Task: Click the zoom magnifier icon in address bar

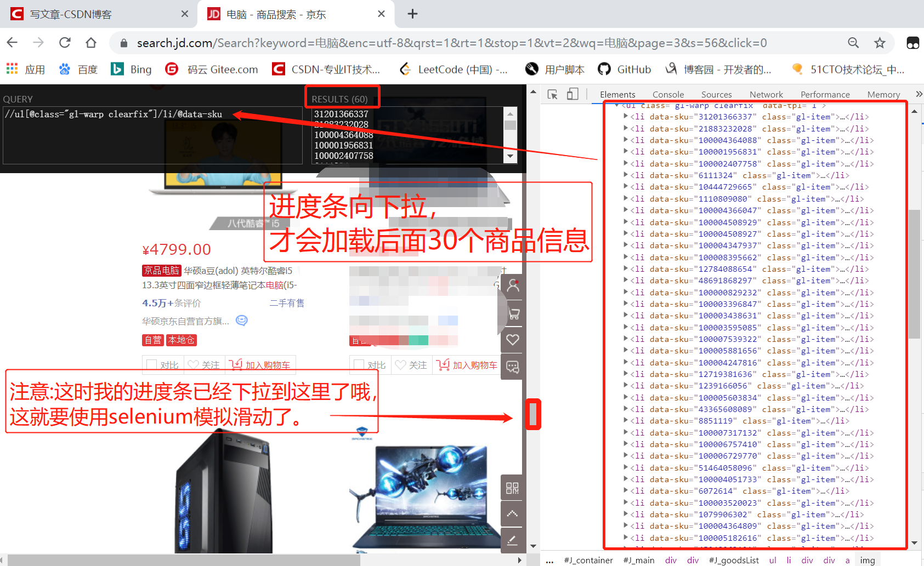Action: pos(853,43)
